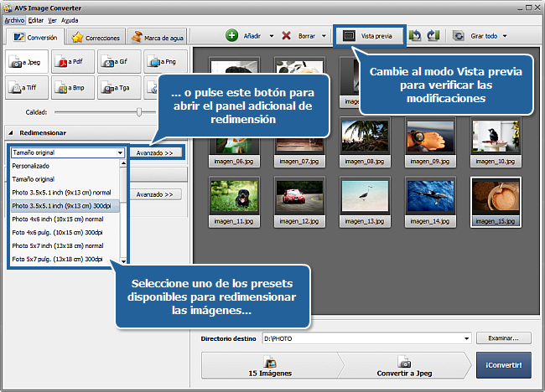
Task: Click the rotate left icon in toolbar
Action: coord(416,36)
